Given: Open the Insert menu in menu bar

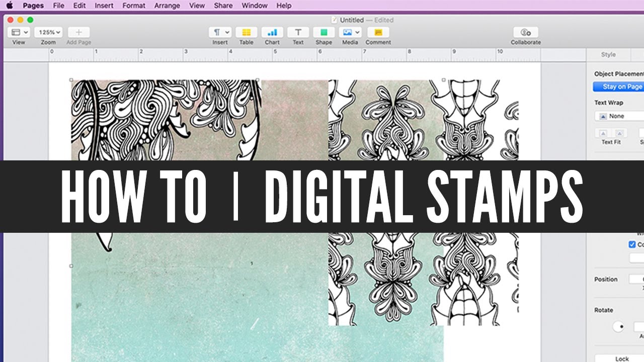Looking at the screenshot, I should click(x=104, y=6).
